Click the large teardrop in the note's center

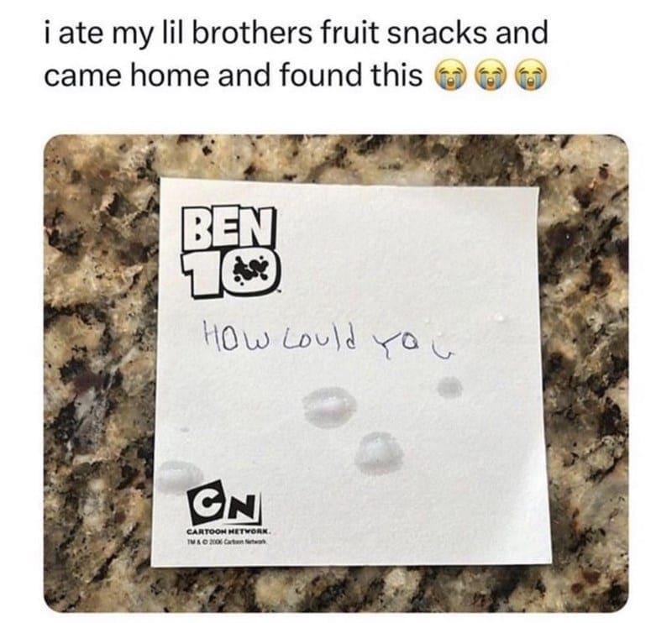(330, 406)
